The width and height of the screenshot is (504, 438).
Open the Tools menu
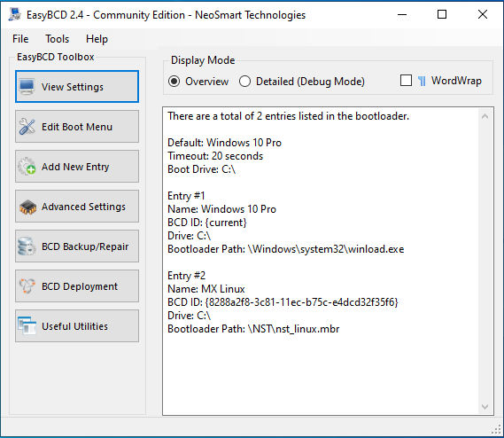coord(57,39)
